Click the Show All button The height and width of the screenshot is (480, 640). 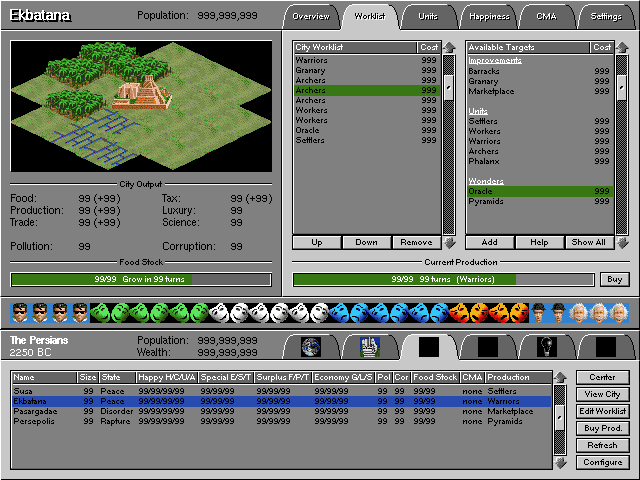589,242
